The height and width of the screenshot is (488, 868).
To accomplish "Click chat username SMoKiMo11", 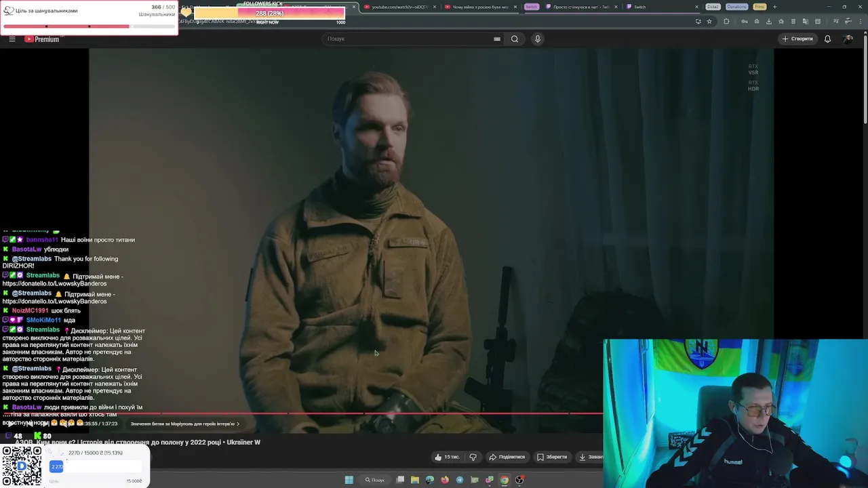I will (43, 320).
